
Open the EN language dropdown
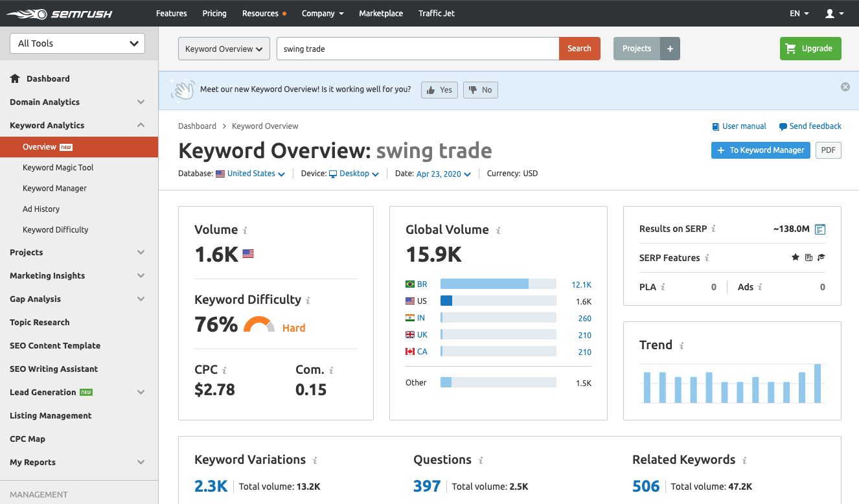(799, 14)
